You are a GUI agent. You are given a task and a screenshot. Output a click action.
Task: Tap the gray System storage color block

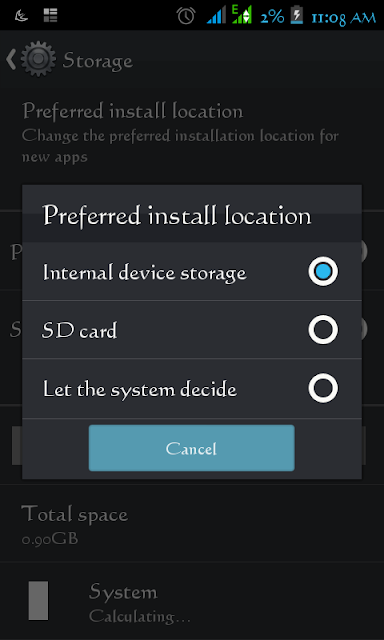38,600
